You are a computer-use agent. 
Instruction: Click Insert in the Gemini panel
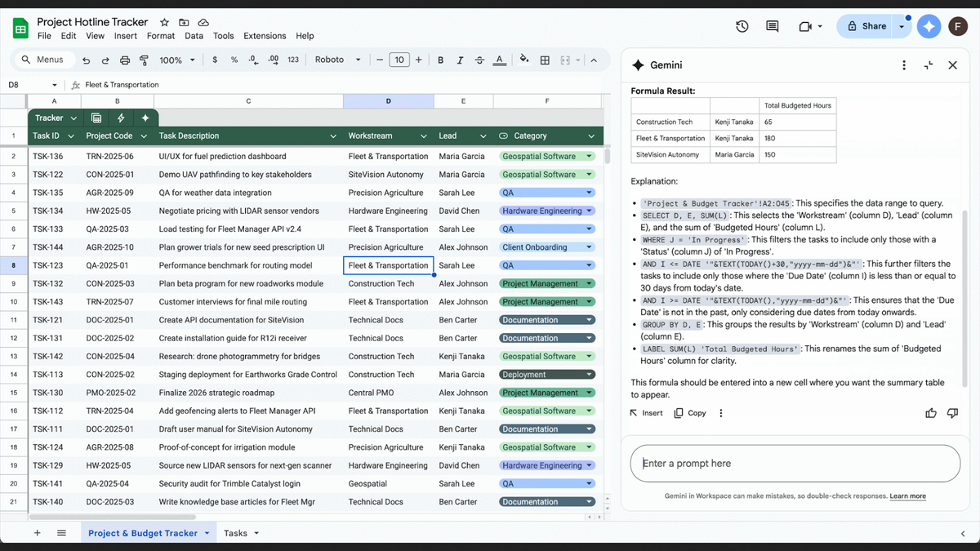tap(646, 412)
